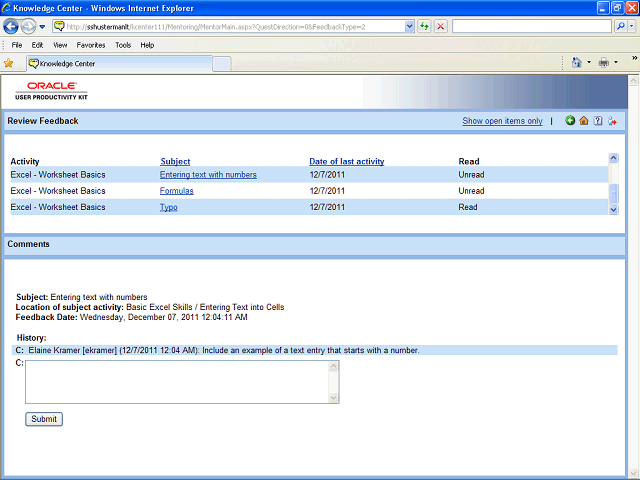Open the Help question mark icon
The height and width of the screenshot is (480, 640).
[x=598, y=120]
